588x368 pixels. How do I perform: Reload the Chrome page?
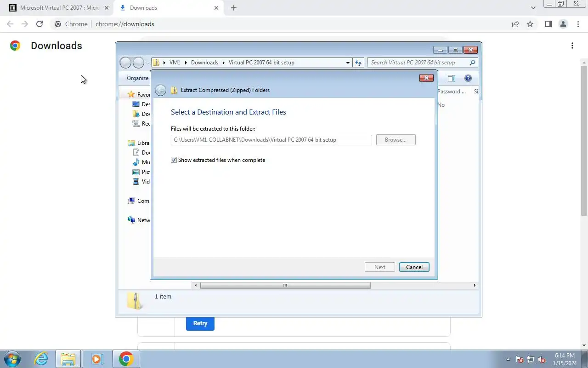40,24
